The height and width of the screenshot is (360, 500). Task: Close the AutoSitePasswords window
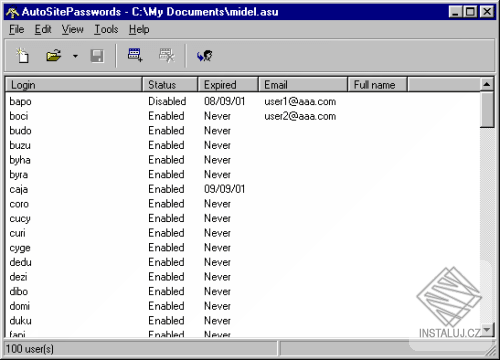[x=487, y=12]
